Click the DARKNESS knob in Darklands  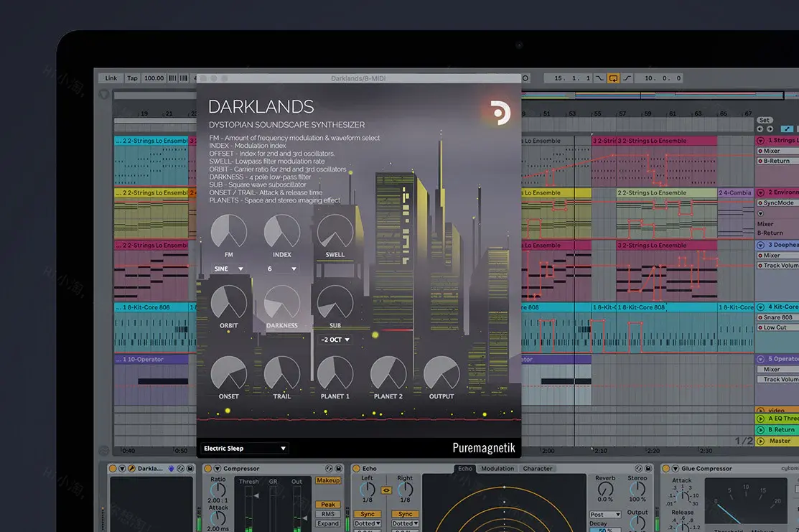pyautogui.click(x=282, y=303)
